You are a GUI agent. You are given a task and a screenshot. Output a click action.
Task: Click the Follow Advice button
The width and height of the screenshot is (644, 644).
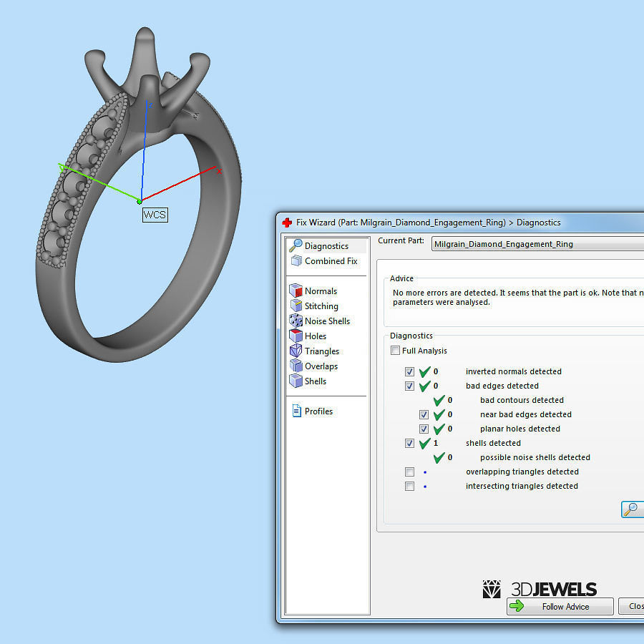(560, 606)
